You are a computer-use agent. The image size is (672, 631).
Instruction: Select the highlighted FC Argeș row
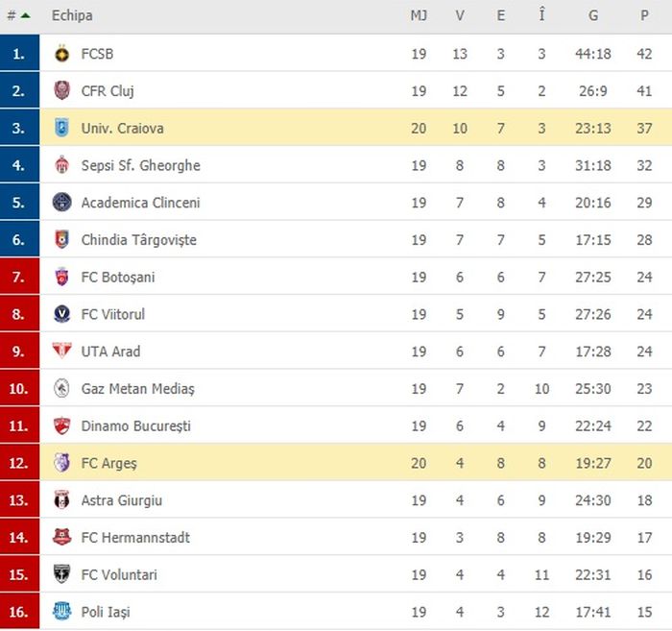tap(336, 463)
